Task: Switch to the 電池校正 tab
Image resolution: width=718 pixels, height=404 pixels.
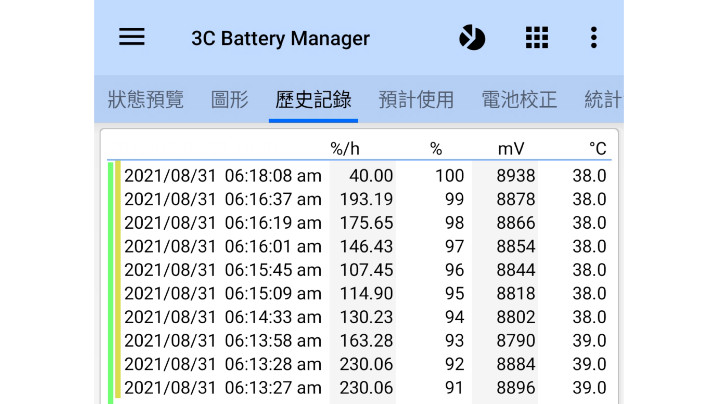Action: coord(519,99)
